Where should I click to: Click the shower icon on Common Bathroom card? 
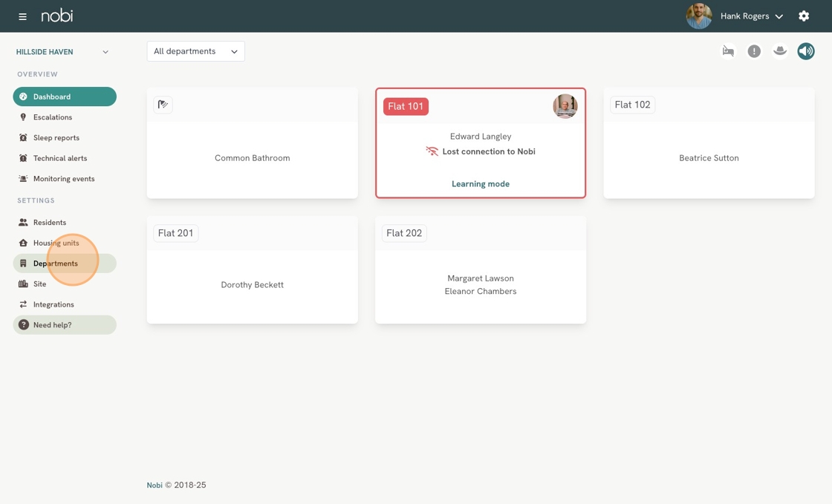(163, 105)
